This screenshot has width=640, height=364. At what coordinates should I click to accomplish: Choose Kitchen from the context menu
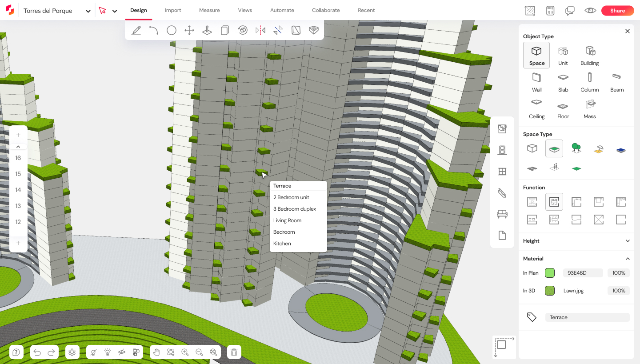click(282, 243)
